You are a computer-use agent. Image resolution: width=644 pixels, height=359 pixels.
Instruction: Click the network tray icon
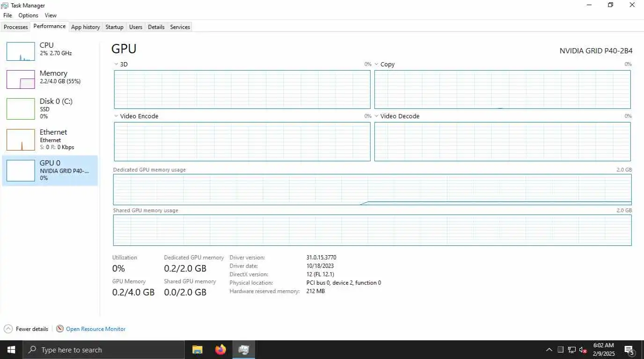pos(571,350)
